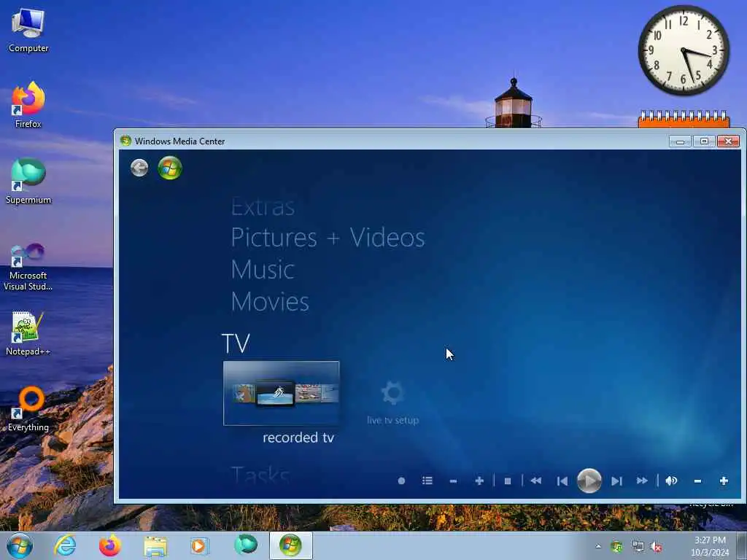Click the analog clock desktop gadget
747x560 pixels.
point(684,50)
